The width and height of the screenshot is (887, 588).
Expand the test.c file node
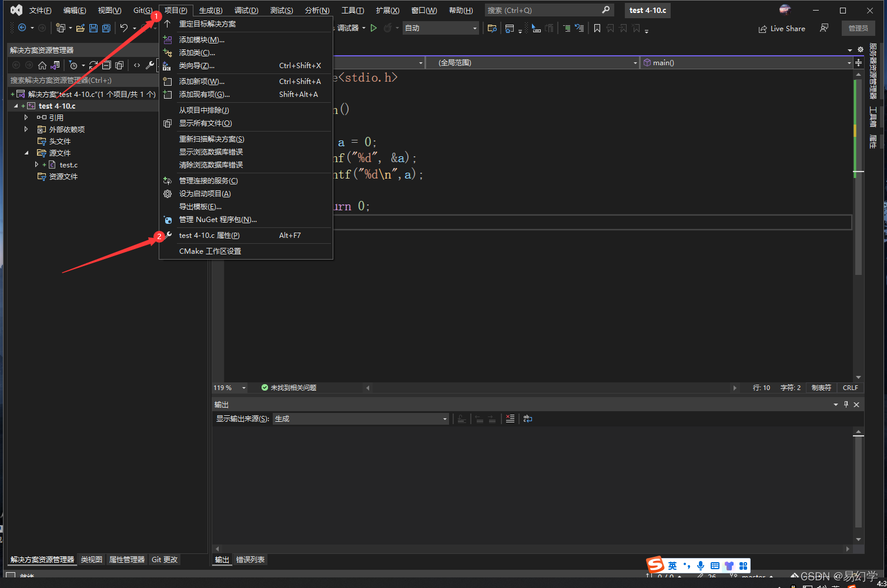tap(36, 164)
